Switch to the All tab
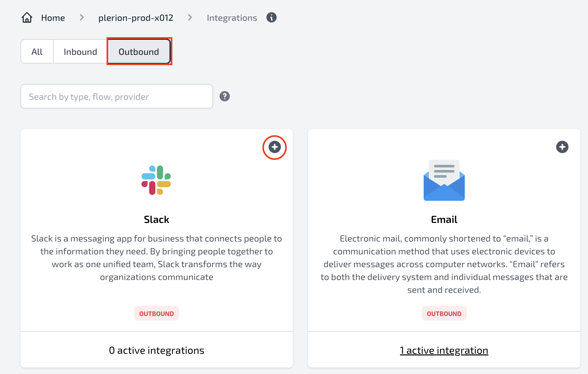 point(37,52)
